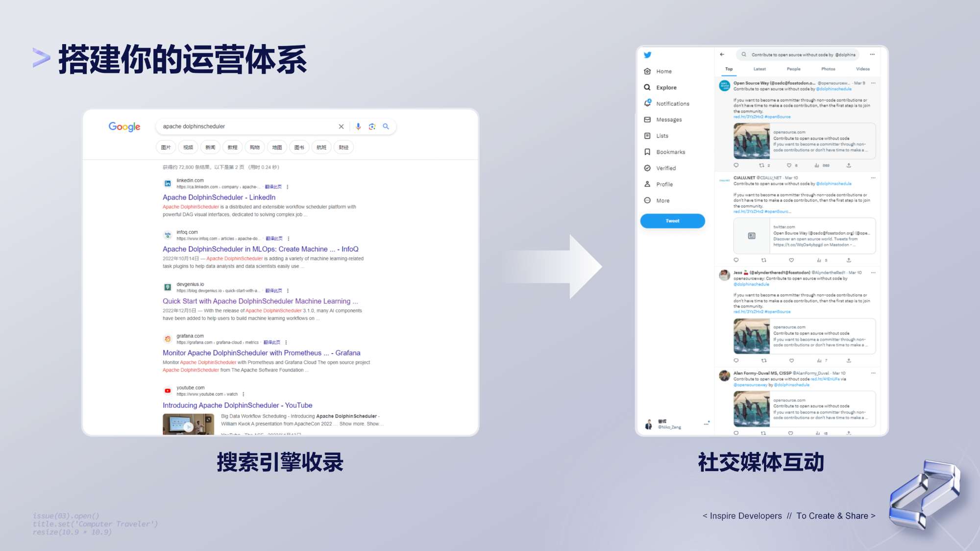Screen dimensions: 980x551
Task: Open Introducing Apache DolphinScheduler YouTube result
Action: tap(238, 405)
